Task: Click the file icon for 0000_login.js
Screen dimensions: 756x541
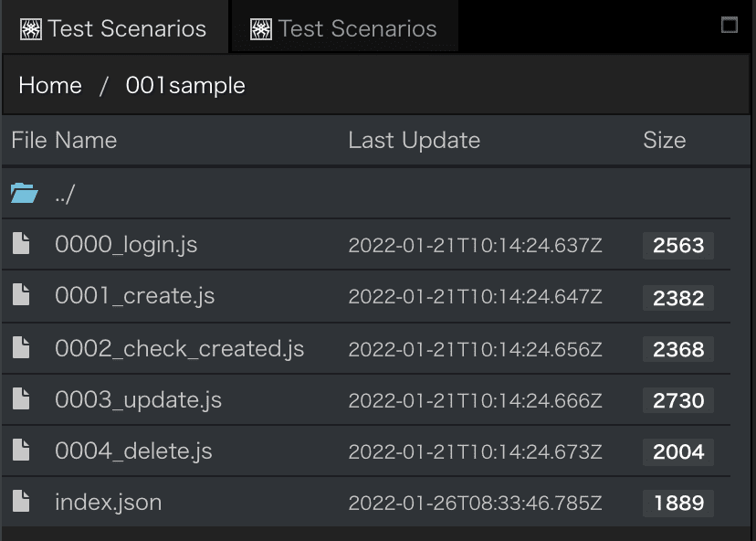Action: (21, 243)
